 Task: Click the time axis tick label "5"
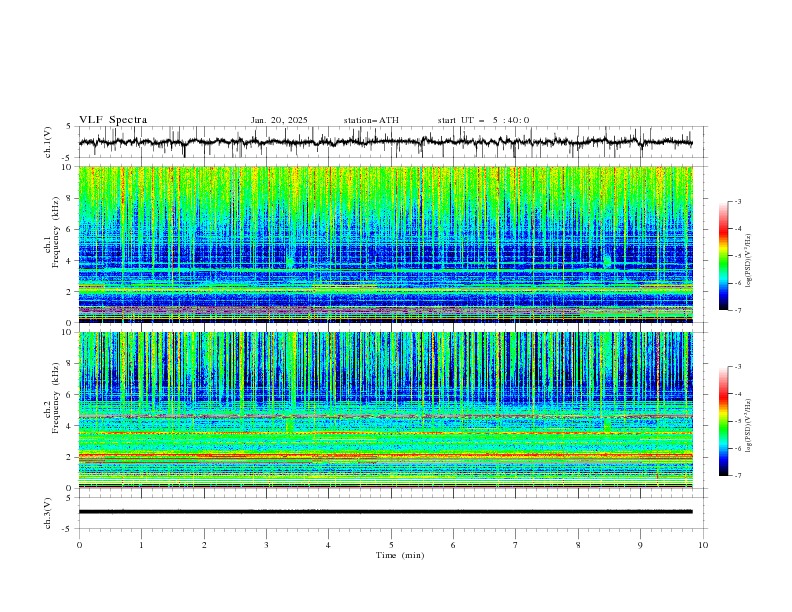[391, 545]
